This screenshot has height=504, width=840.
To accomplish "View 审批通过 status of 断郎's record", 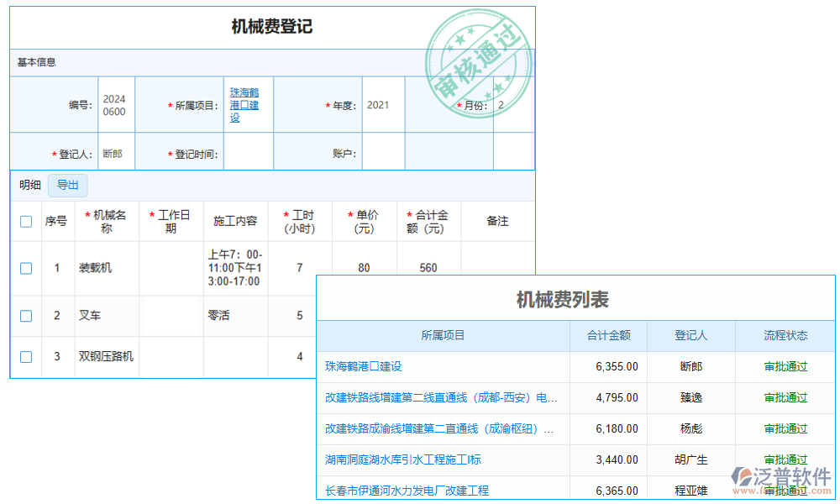I will click(x=785, y=366).
